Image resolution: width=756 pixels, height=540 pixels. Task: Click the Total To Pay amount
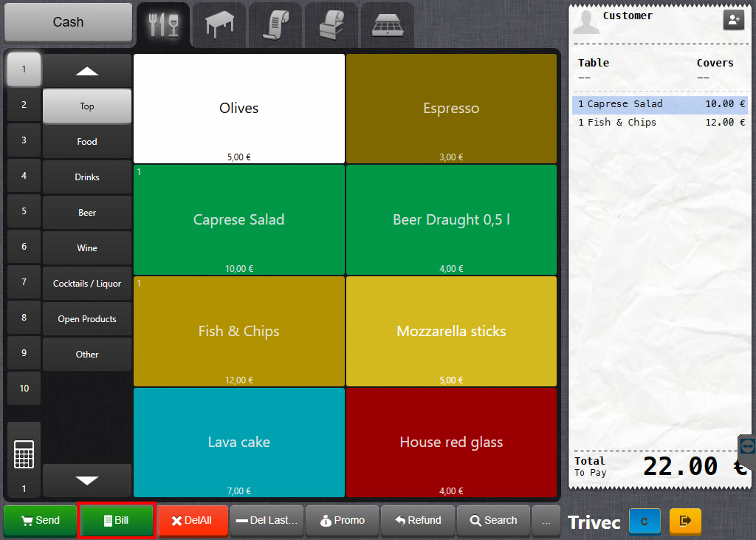[694, 466]
